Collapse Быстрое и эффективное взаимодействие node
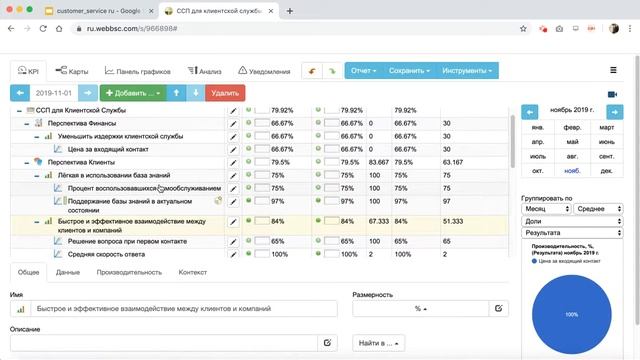 pos(37,222)
